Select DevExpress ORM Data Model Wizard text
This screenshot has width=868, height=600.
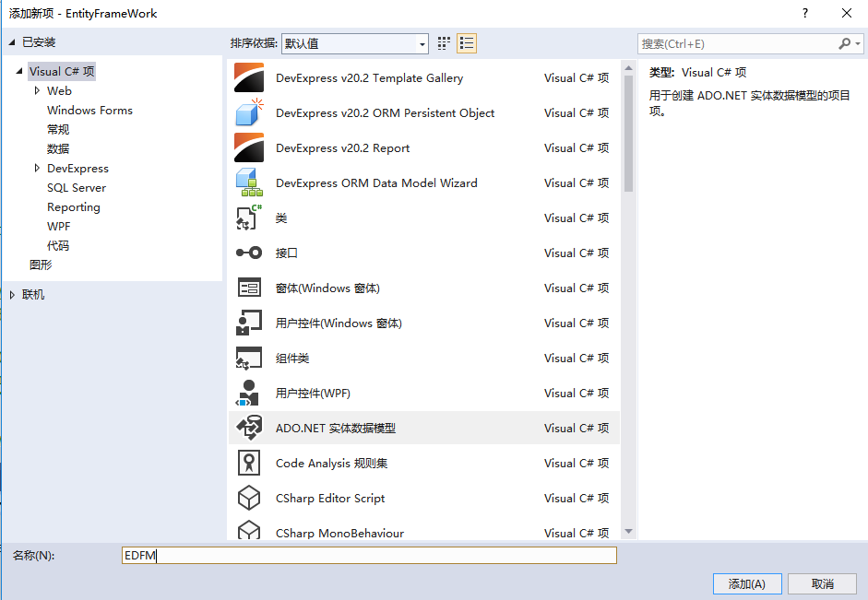[x=376, y=182]
